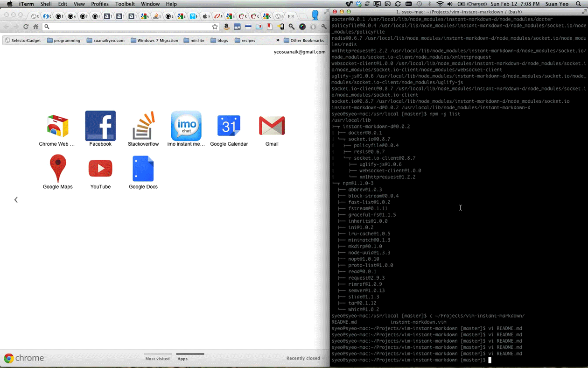This screenshot has width=588, height=368.
Task: Open the Google Maps app
Action: (58, 169)
